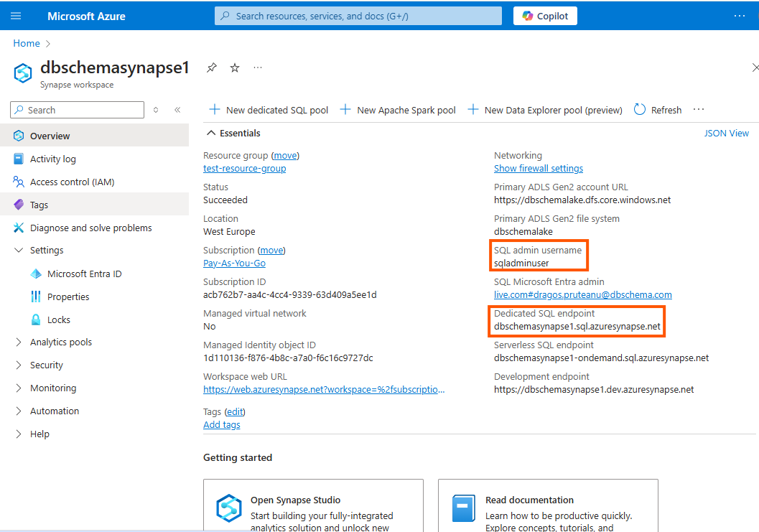Open the hamburger portal menu

click(x=16, y=16)
